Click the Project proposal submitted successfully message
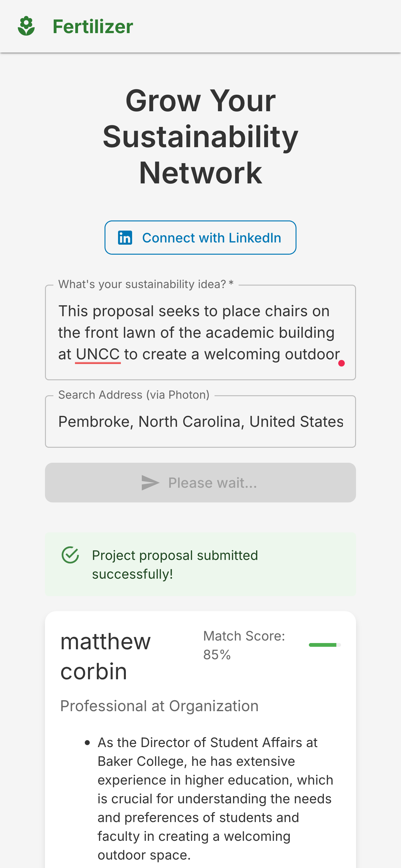401x868 pixels. [175, 564]
